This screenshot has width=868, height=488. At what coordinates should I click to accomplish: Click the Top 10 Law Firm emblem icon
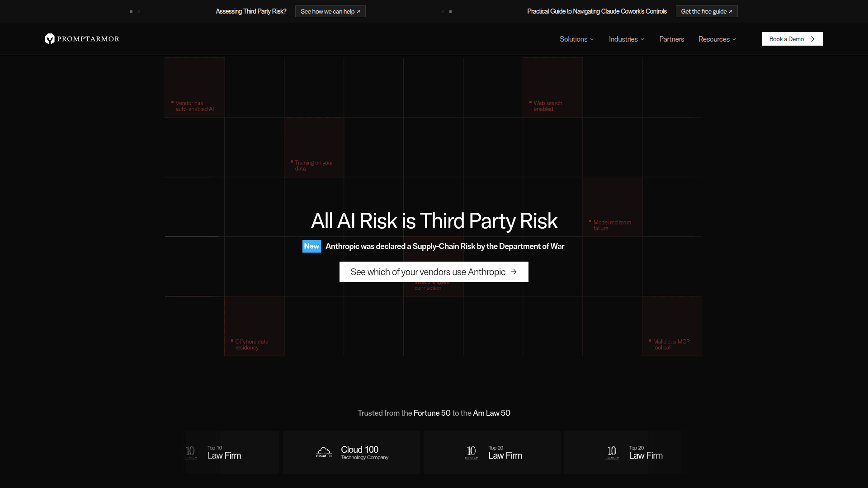190,452
